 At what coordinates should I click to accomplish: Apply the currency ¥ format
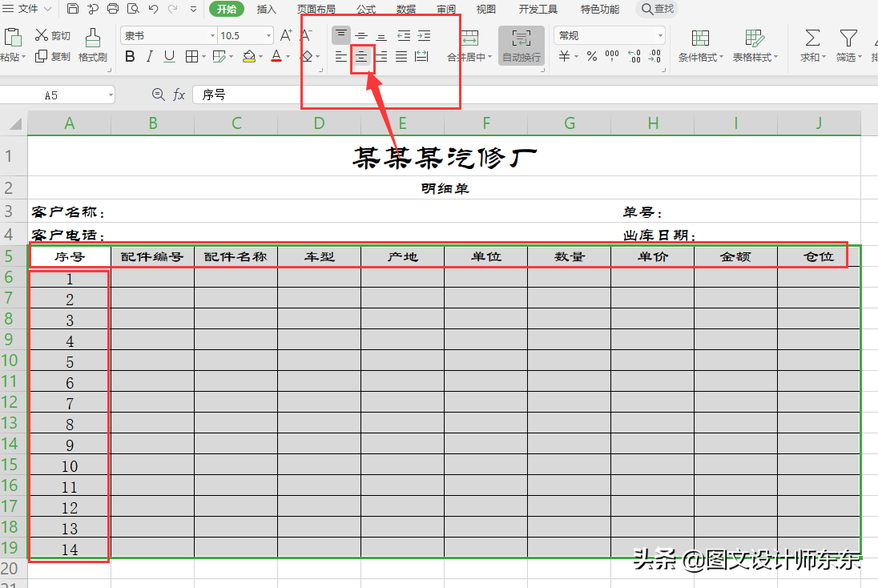tap(565, 56)
